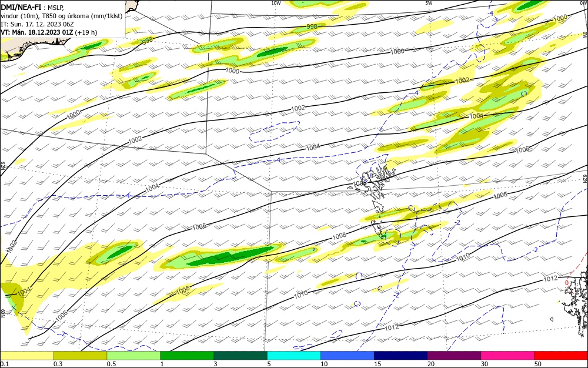Choose the bright blue legend block starting at 10
The image size is (588, 368).
[348, 356]
